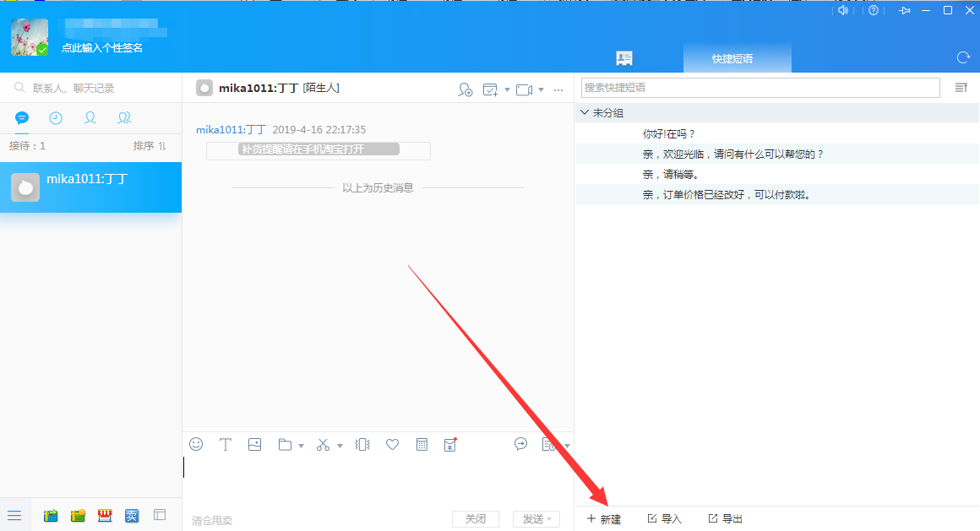The image size is (980, 531).
Task: Switch to 快捷短语 tab
Action: (x=738, y=58)
